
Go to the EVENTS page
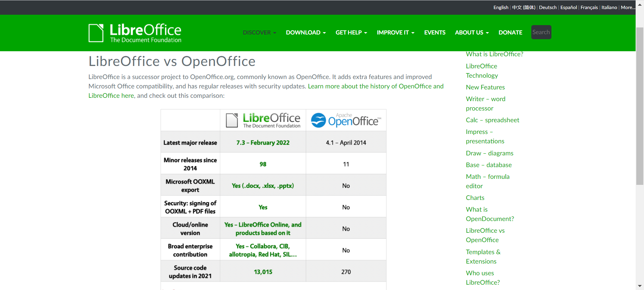[x=435, y=32]
